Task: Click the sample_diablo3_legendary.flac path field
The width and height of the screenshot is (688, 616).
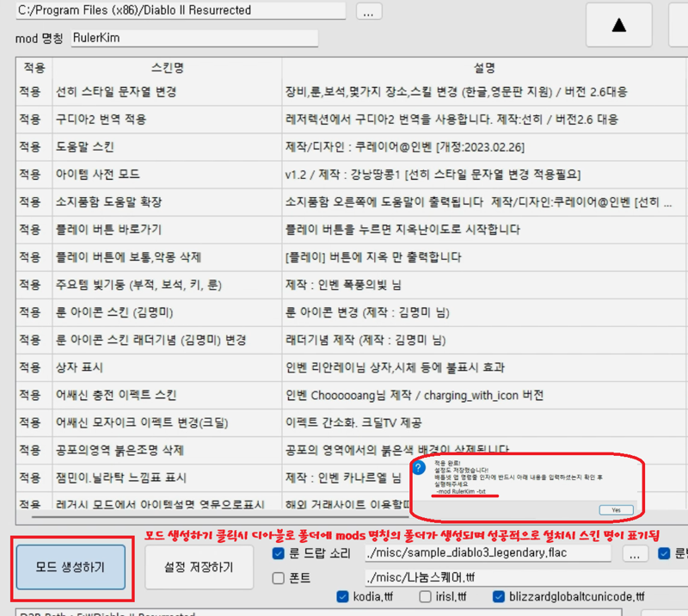Action: pos(488,553)
